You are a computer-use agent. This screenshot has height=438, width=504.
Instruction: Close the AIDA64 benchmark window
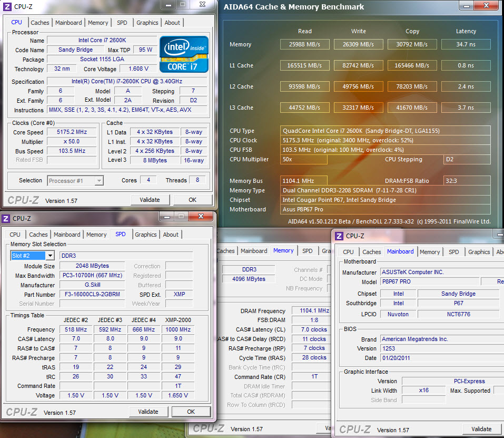tap(486, 5)
